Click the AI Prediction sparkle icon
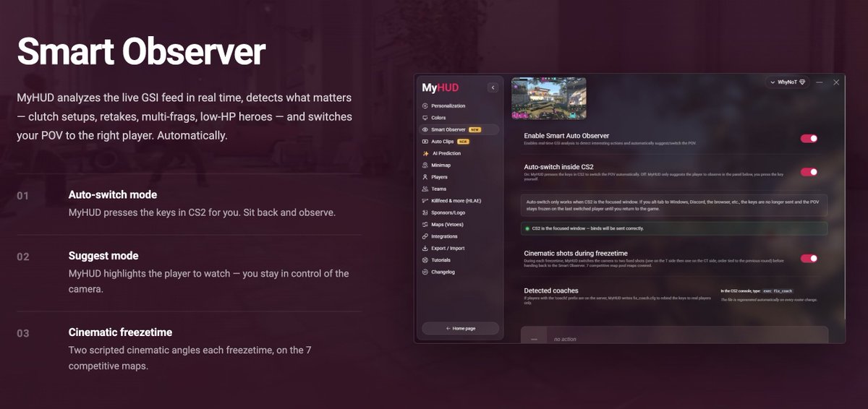868x409 pixels. 425,153
